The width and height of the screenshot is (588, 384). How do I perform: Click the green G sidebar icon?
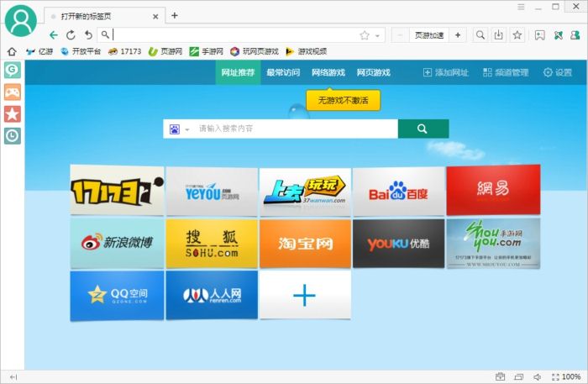[13, 70]
